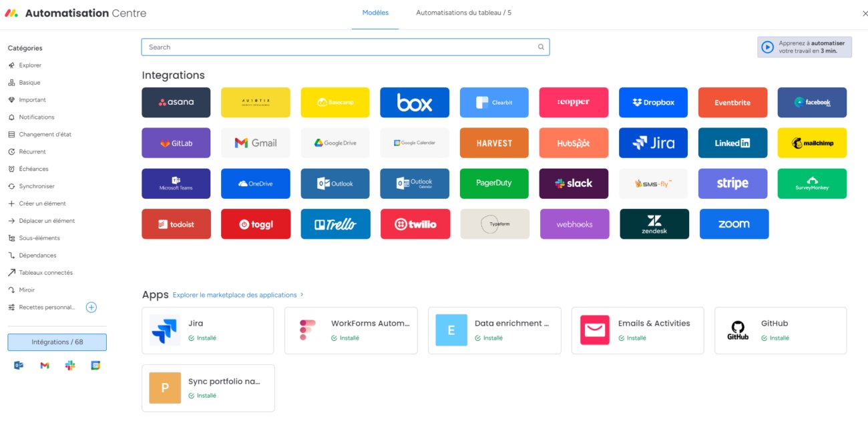Click the Intégrations / 68 button
868x435 pixels.
click(x=57, y=342)
